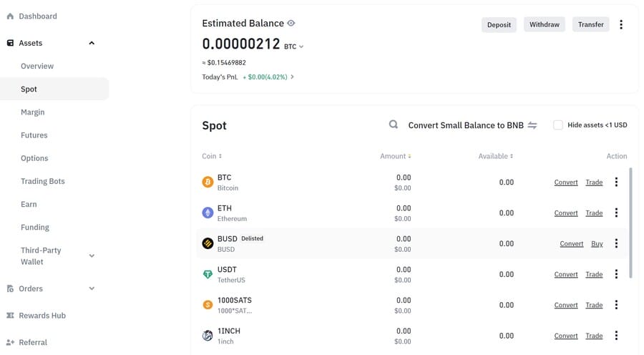Sort the table by Amount column
This screenshot has width=644, height=355.
(396, 156)
